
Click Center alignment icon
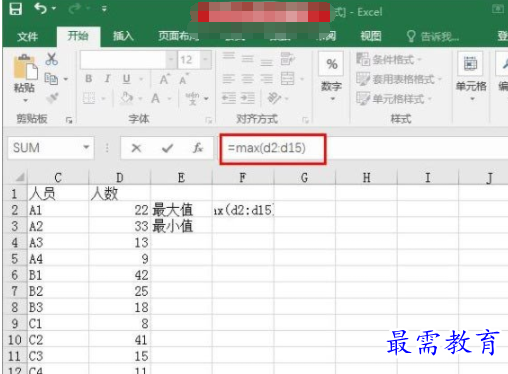click(247, 79)
